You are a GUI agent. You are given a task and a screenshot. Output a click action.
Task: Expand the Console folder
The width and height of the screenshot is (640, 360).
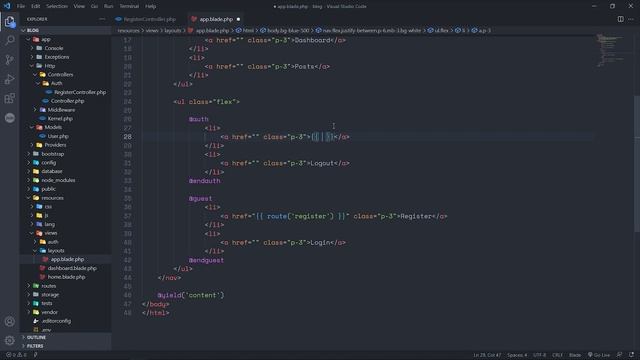[65, 48]
